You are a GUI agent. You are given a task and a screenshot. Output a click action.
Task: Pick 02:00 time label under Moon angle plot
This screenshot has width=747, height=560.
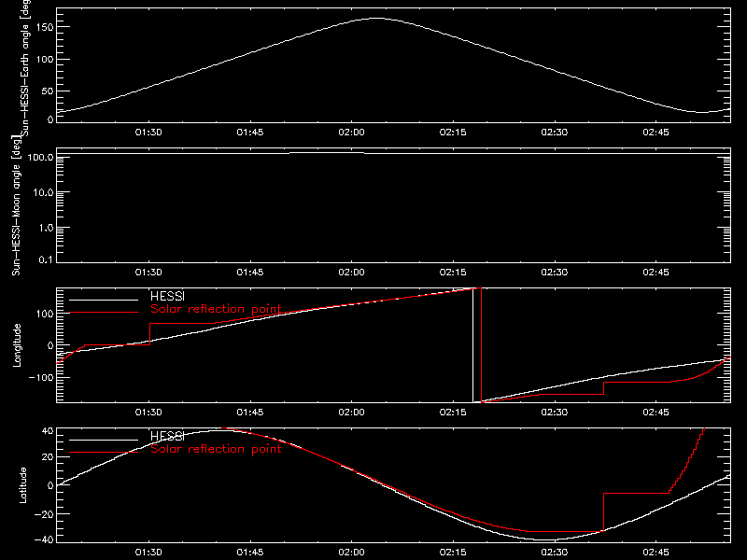352,272
